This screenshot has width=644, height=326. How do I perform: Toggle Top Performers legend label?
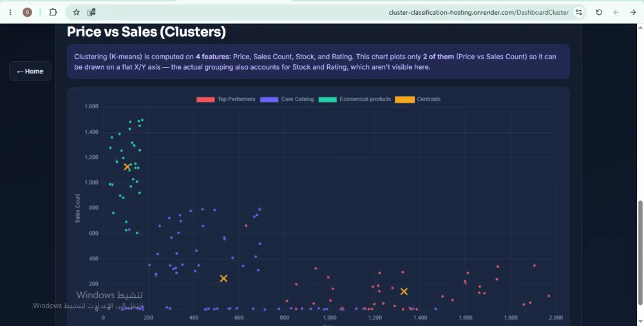coord(236,99)
